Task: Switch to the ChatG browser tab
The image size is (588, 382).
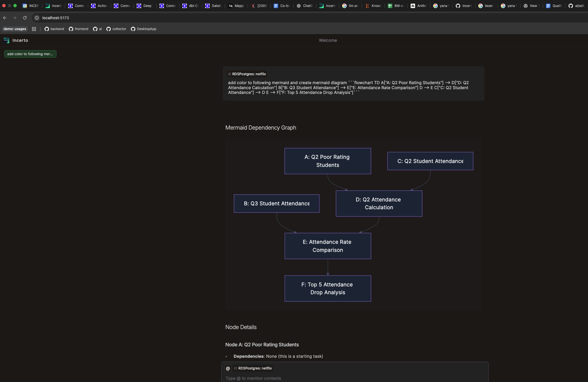Action: pos(305,6)
